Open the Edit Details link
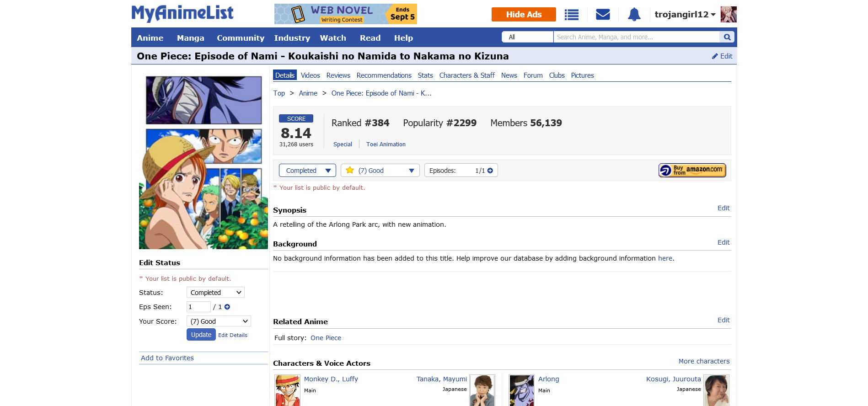The width and height of the screenshot is (868, 406). (233, 335)
